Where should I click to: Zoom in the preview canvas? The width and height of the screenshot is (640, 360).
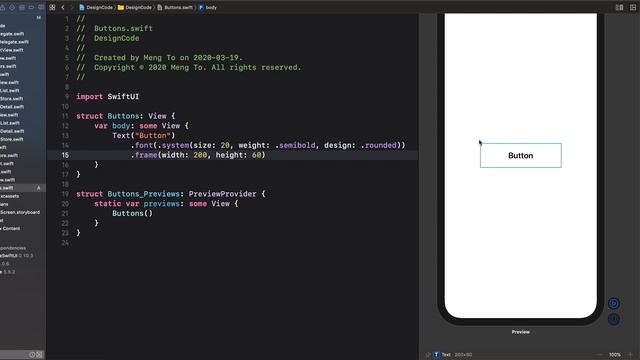631,355
